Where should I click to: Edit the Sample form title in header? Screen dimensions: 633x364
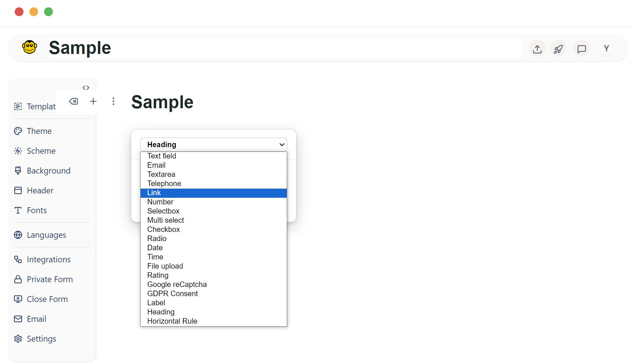(x=285, y=48)
